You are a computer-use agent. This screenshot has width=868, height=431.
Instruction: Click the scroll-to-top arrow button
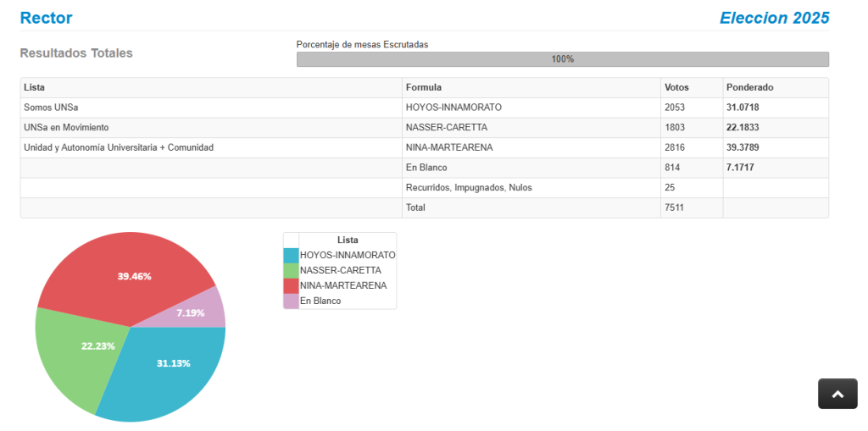(x=837, y=394)
